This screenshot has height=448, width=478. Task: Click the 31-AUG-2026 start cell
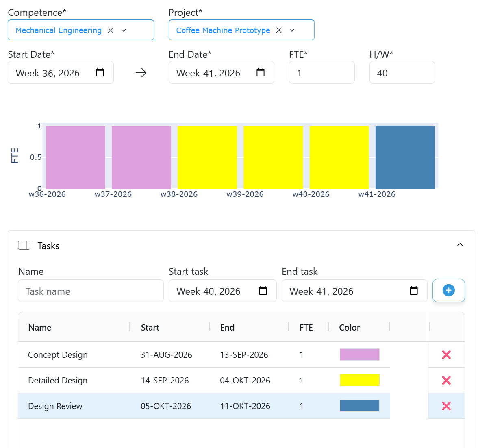166,355
